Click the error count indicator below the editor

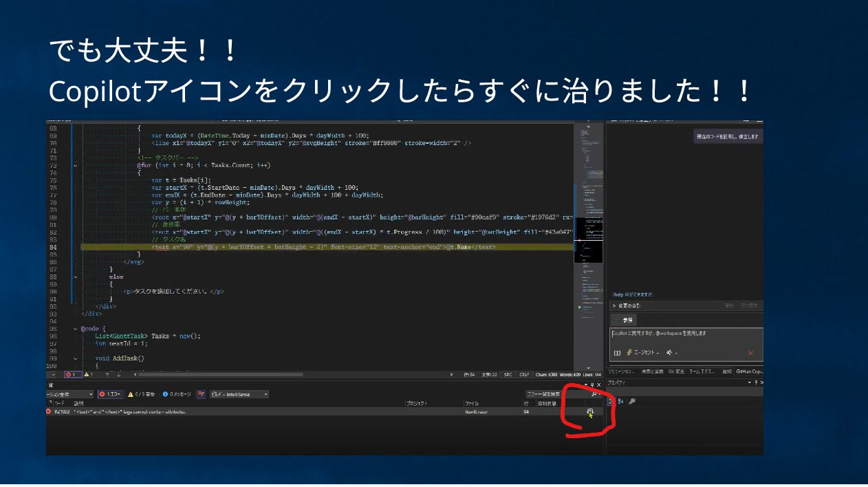click(72, 375)
